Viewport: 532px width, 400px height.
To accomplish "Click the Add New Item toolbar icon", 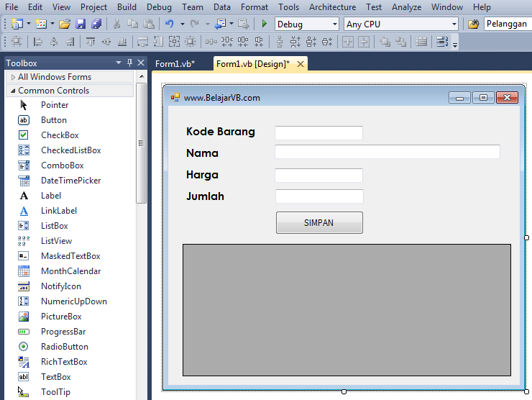I will click(41, 24).
